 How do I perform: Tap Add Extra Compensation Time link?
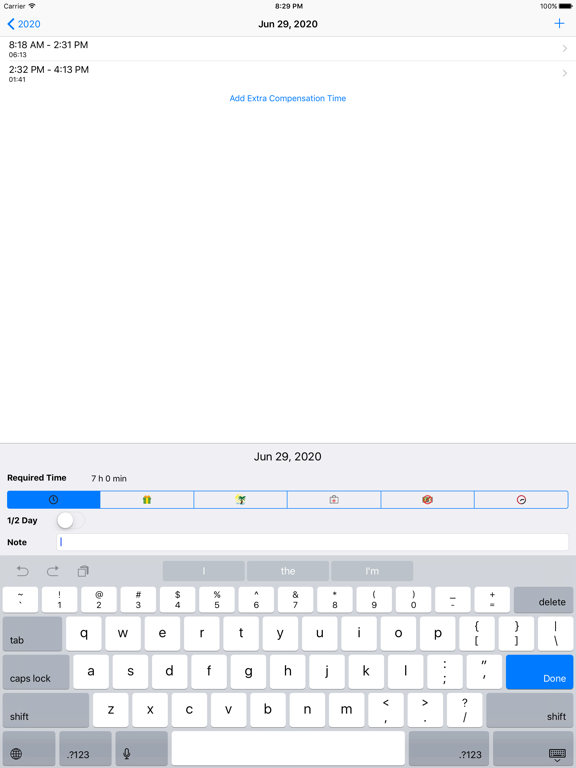288,98
